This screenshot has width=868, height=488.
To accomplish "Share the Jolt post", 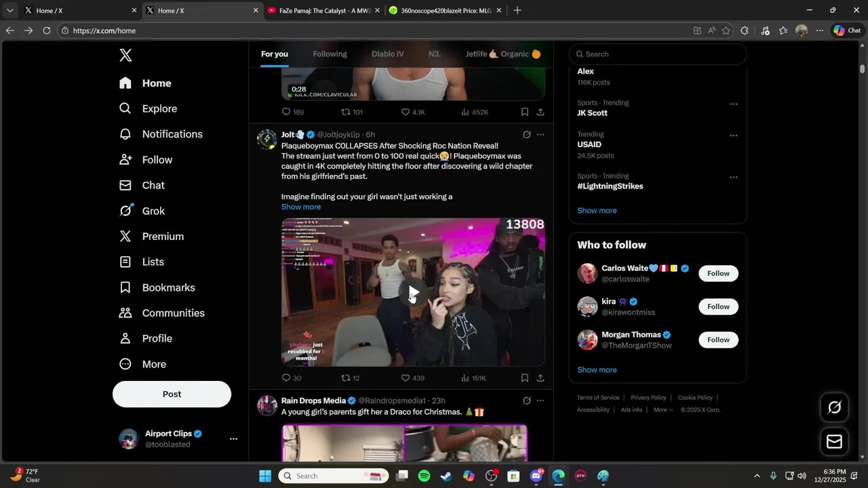I will pos(540,378).
